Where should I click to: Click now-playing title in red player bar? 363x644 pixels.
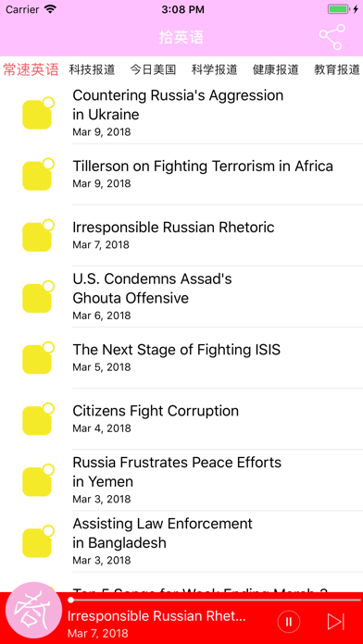pyautogui.click(x=156, y=616)
